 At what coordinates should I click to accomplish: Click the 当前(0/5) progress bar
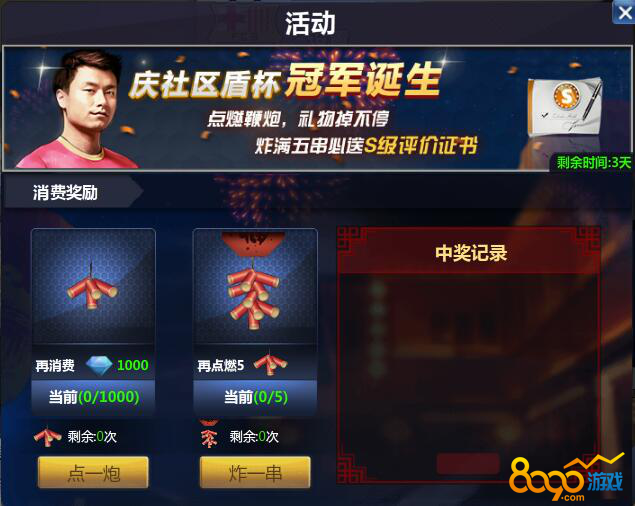(255, 397)
